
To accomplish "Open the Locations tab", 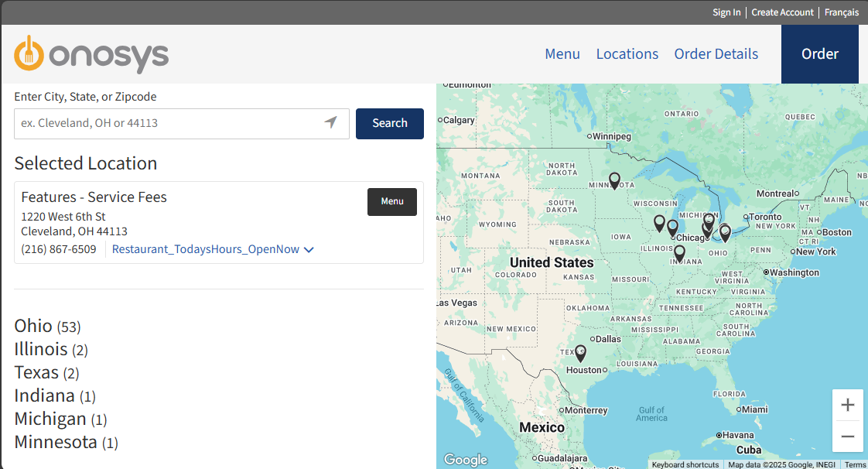I will pyautogui.click(x=627, y=54).
